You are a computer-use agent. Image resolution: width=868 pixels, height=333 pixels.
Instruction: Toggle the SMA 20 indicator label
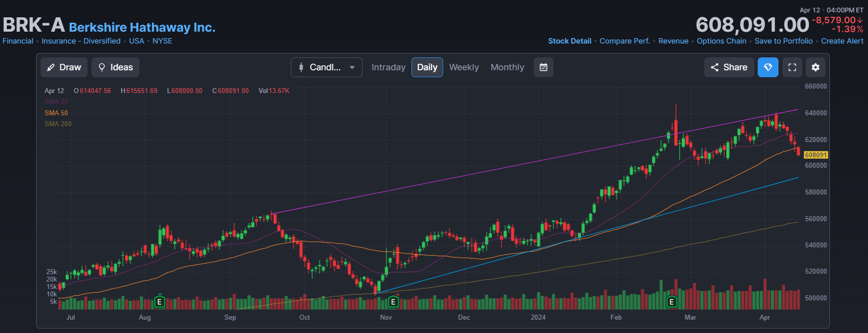(x=56, y=101)
